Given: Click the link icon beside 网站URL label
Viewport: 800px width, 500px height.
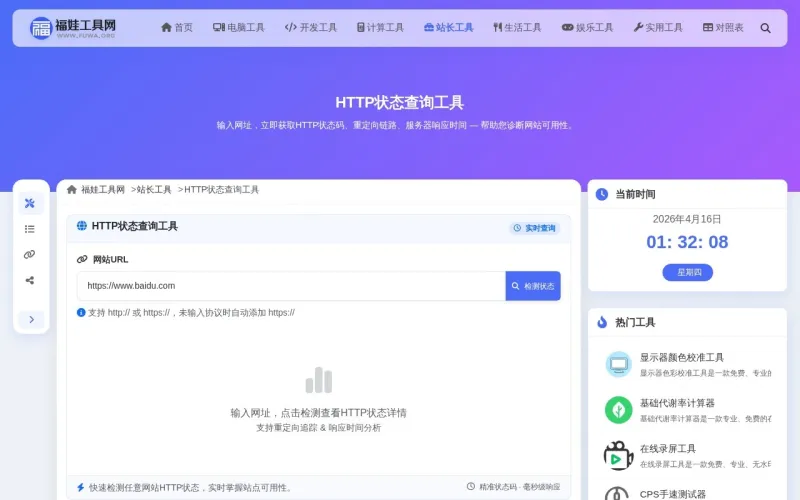Looking at the screenshot, I should pyautogui.click(x=82, y=259).
